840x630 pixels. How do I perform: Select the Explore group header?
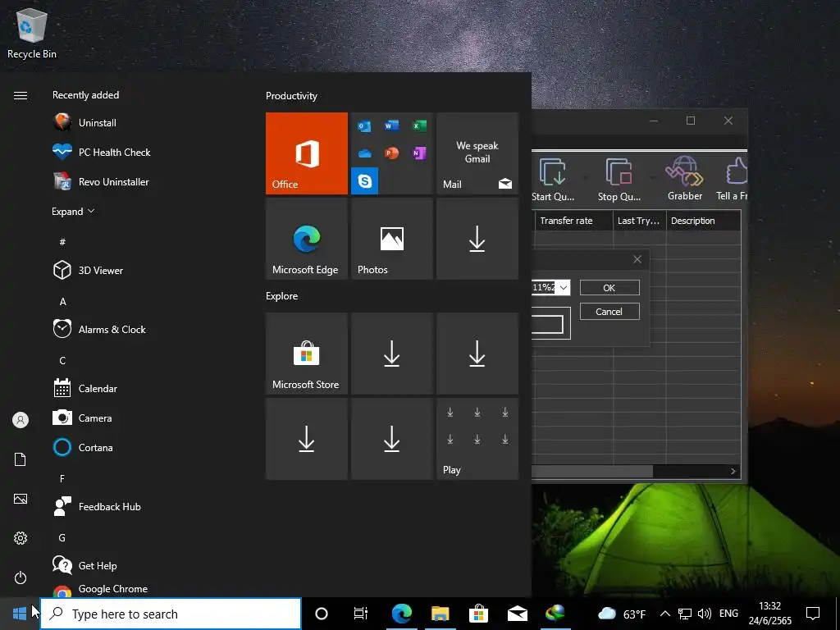(282, 295)
